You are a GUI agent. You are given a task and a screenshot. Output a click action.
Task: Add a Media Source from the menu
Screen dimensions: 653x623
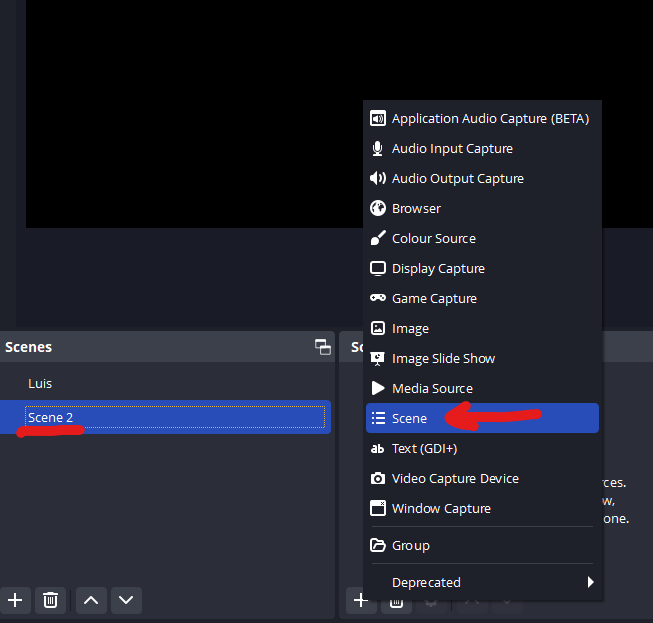482,388
